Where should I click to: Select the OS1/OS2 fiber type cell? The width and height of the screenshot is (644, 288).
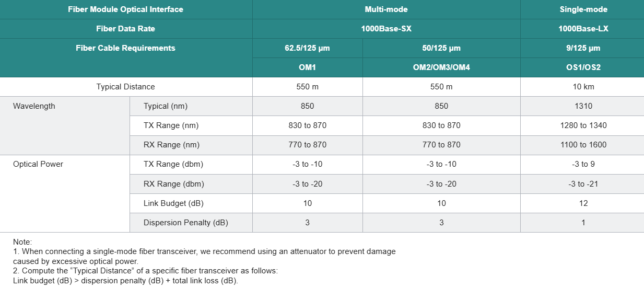click(583, 67)
